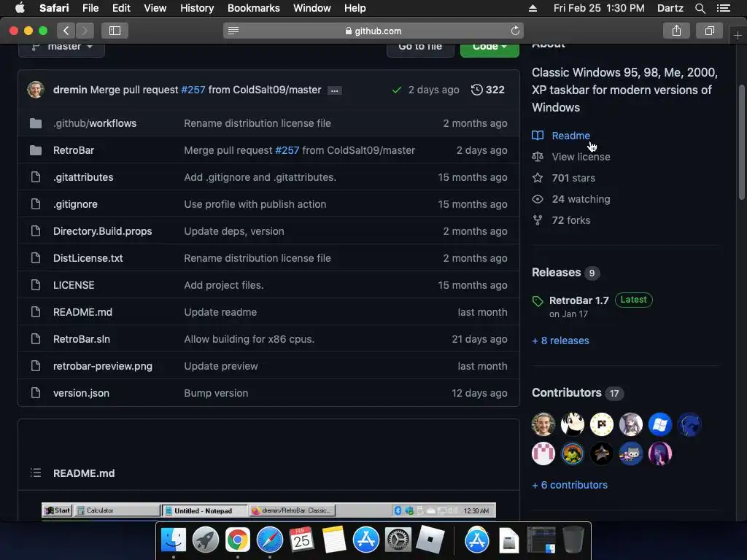747x560 pixels.
Task: Open Notification Center list icon in menu bar
Action: click(x=724, y=8)
